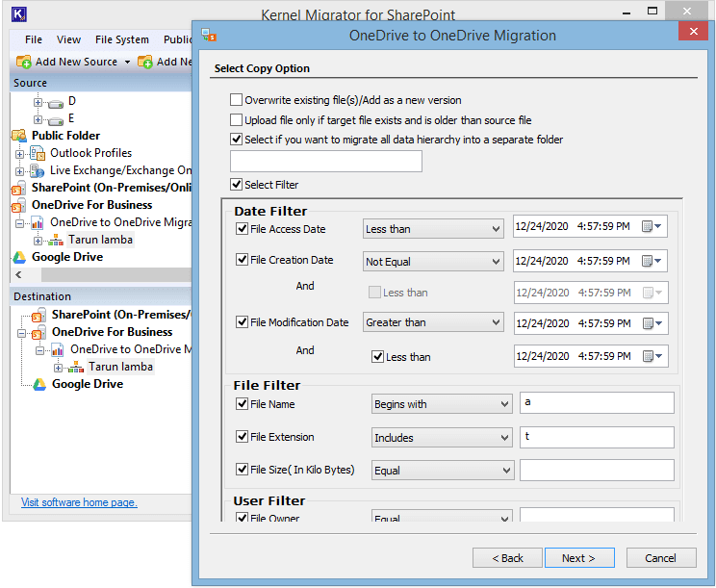Open calendar picker for File Creation Date
The height and width of the screenshot is (588, 716).
652,261
